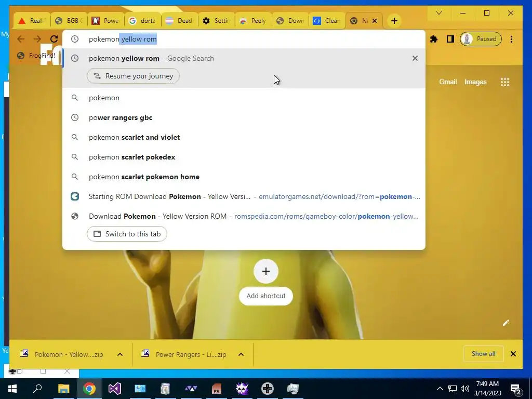The width and height of the screenshot is (532, 399).
Task: Toggle the side panel icon
Action: pyautogui.click(x=450, y=39)
